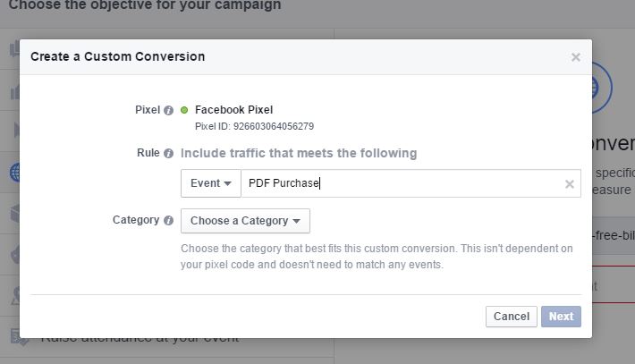Click the play video objective icon
This screenshot has height=364, width=635.
(17, 131)
